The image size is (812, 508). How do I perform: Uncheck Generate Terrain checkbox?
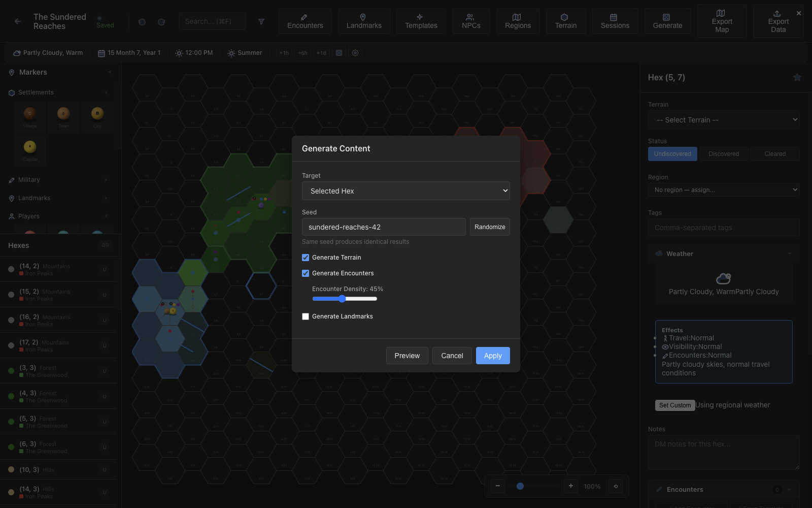(306, 258)
